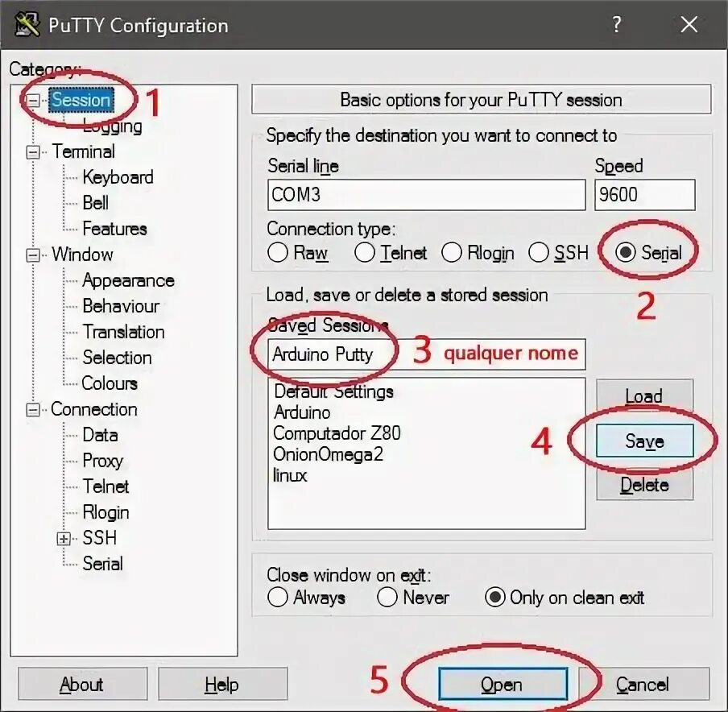Click the Delete session button
This screenshot has height=712, width=728.
(644, 485)
